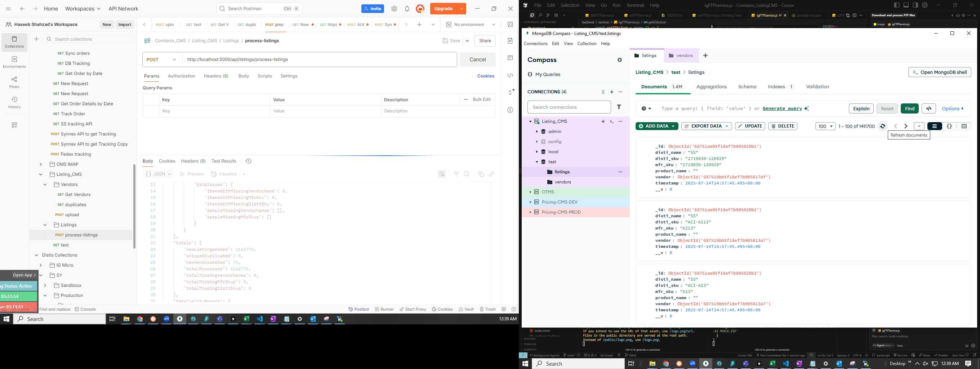Expand admin database in Compass
The width and height of the screenshot is (980, 369).
point(537,132)
